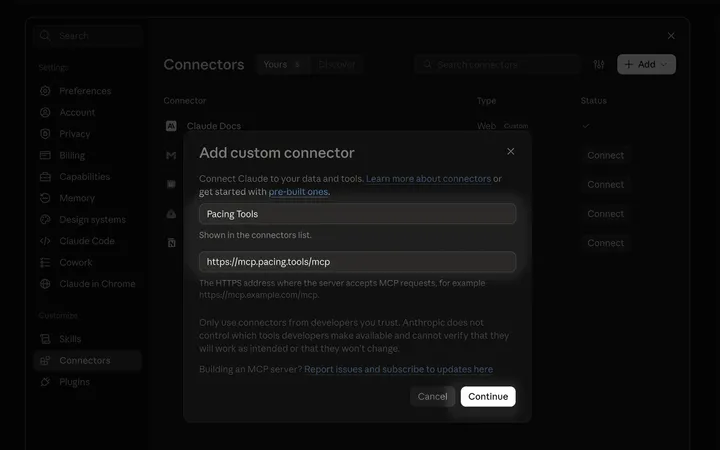The width and height of the screenshot is (720, 450).
Task: Click the Search connectors field
Action: [x=497, y=64]
